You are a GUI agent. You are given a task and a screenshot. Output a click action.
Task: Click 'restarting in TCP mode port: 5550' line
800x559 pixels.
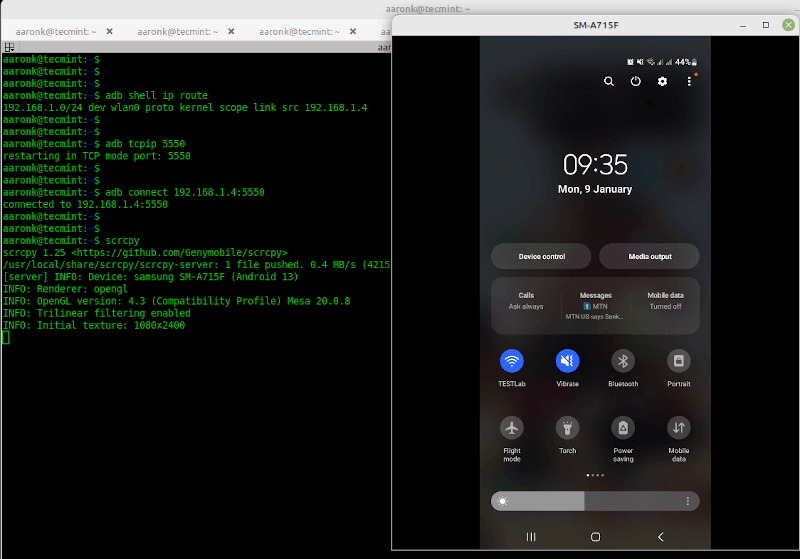point(96,156)
